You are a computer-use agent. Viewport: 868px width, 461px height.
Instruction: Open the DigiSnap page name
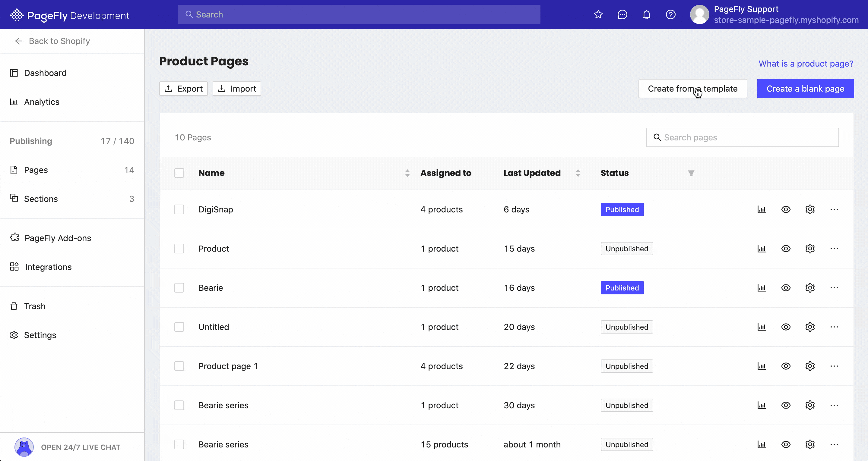(x=216, y=209)
